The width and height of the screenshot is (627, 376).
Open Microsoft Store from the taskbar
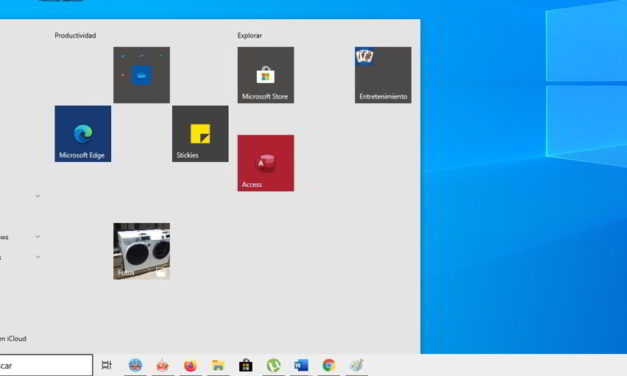coord(246,365)
